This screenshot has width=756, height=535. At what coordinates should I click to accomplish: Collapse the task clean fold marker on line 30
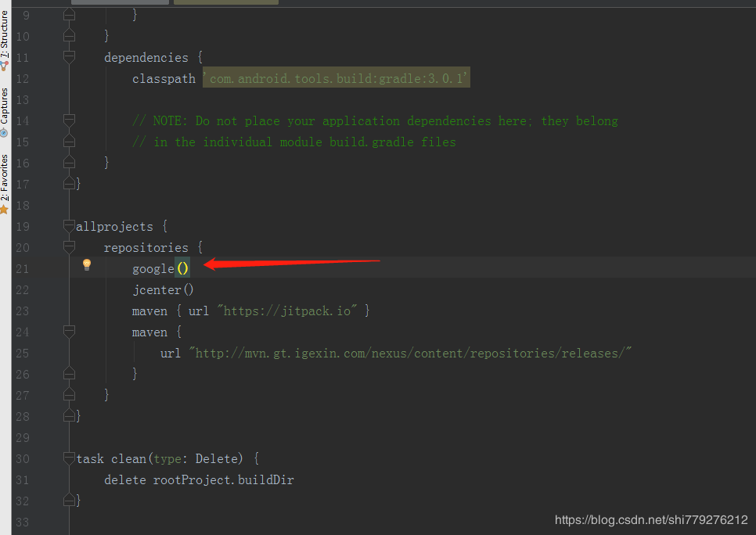[x=69, y=458]
